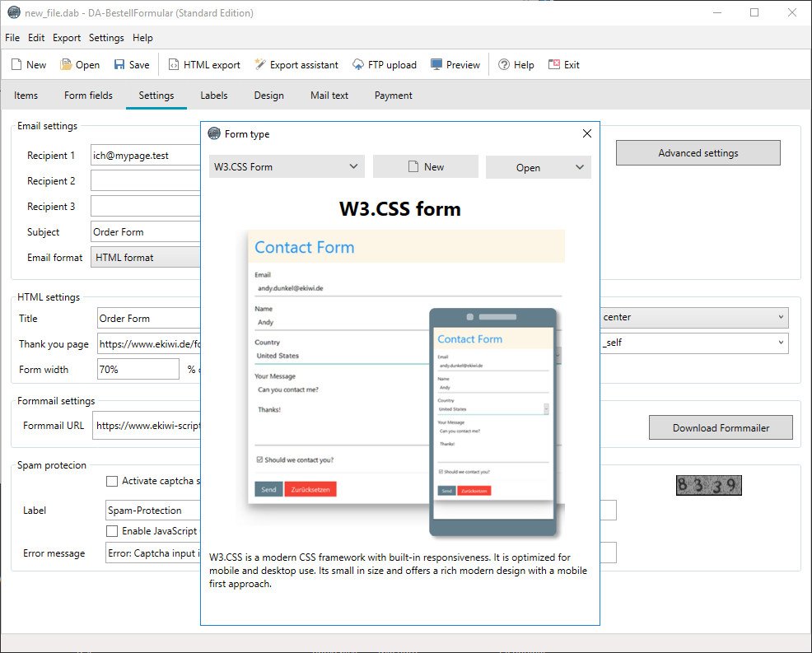Click the New file toolbar icon
Image resolution: width=812 pixels, height=653 pixels.
point(16,65)
